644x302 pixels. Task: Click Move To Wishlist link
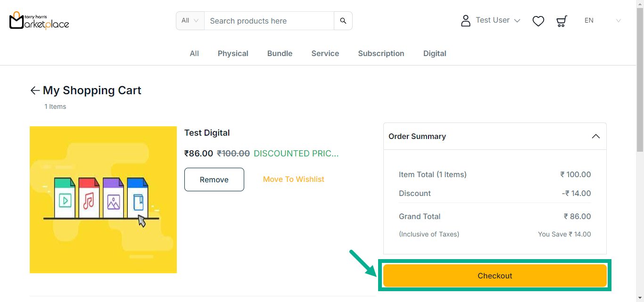[x=293, y=179]
